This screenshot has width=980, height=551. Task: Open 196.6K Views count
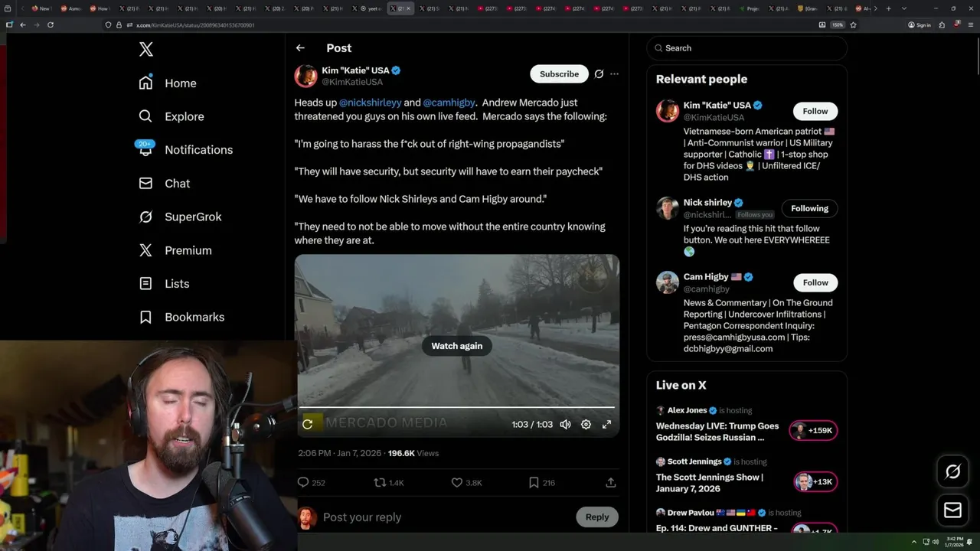coord(413,453)
